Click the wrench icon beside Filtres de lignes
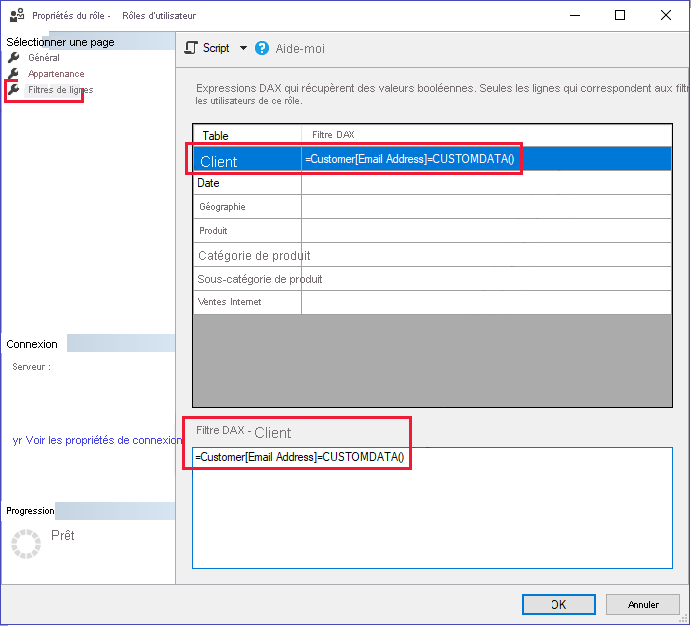The height and width of the screenshot is (626, 691). (14, 89)
